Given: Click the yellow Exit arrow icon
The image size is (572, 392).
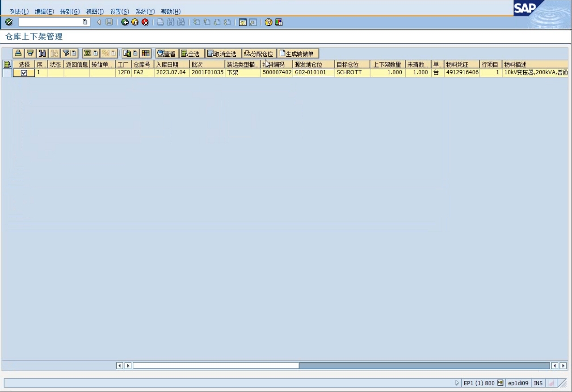Looking at the screenshot, I should (135, 22).
